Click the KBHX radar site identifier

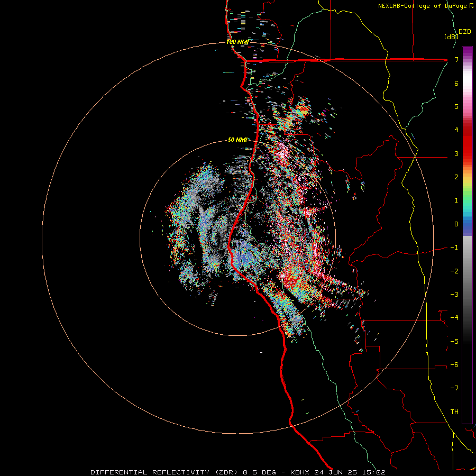coord(300,472)
